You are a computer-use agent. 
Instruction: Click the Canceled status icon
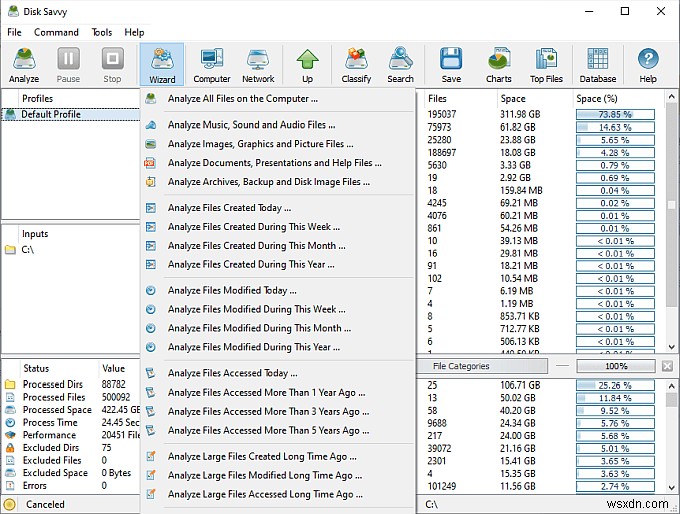[x=10, y=504]
